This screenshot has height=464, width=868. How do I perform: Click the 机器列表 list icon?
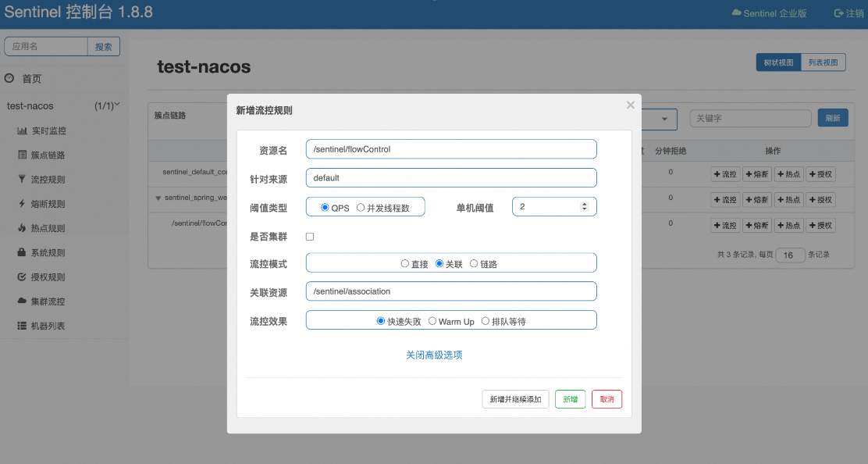coord(23,325)
